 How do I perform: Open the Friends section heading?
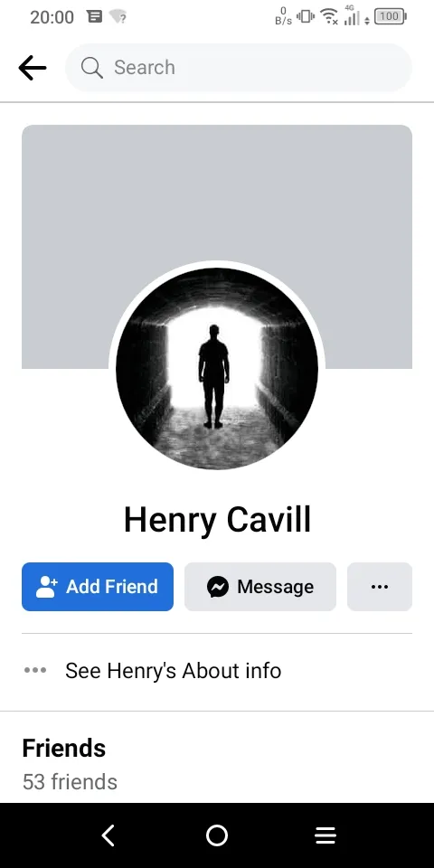[x=63, y=749]
